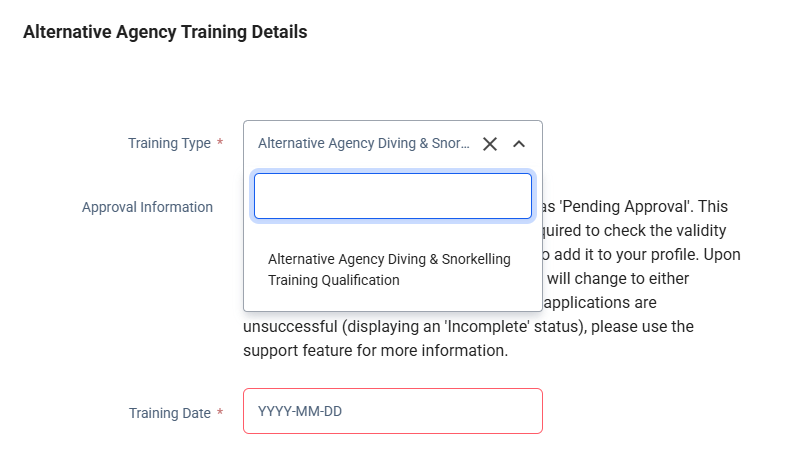The height and width of the screenshot is (455, 790).
Task: Click the words 'support feature'
Action: (290, 351)
